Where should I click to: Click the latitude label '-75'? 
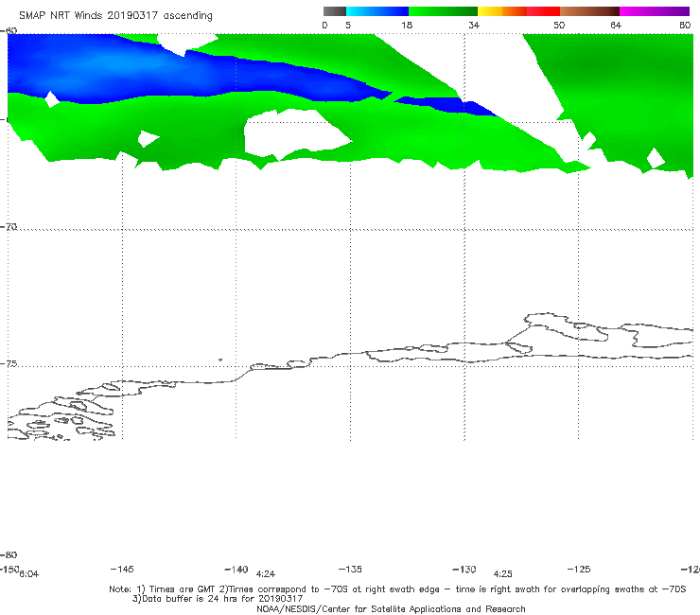click(x=9, y=364)
